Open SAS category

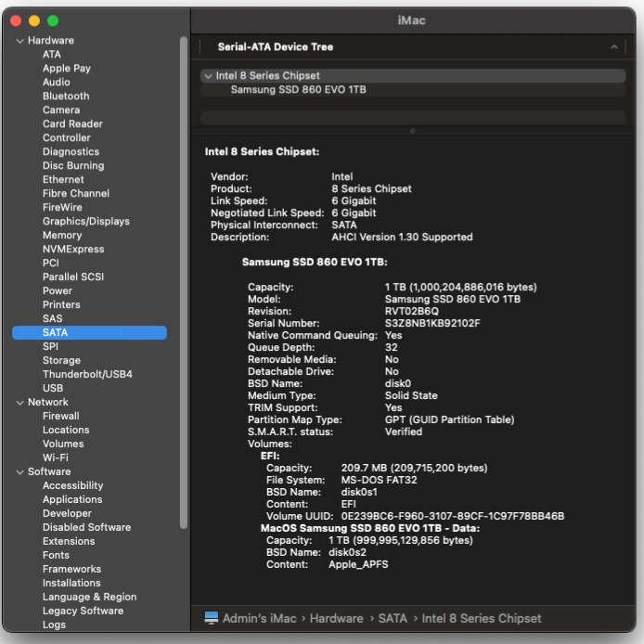click(x=53, y=318)
